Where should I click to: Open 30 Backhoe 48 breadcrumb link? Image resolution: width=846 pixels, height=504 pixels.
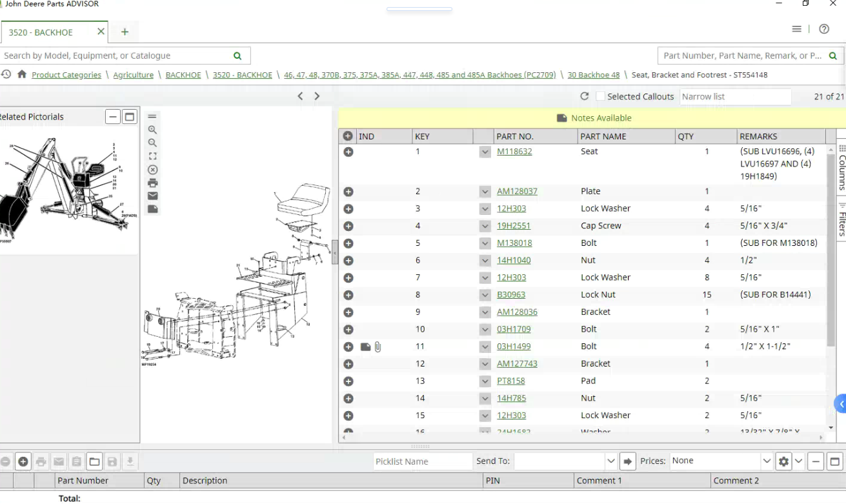tap(594, 75)
